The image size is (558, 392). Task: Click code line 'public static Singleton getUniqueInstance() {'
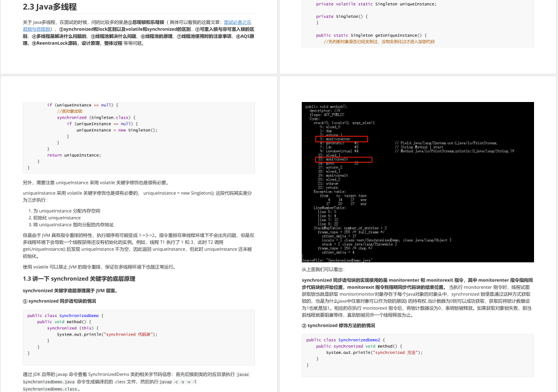pyautogui.click(x=371, y=35)
